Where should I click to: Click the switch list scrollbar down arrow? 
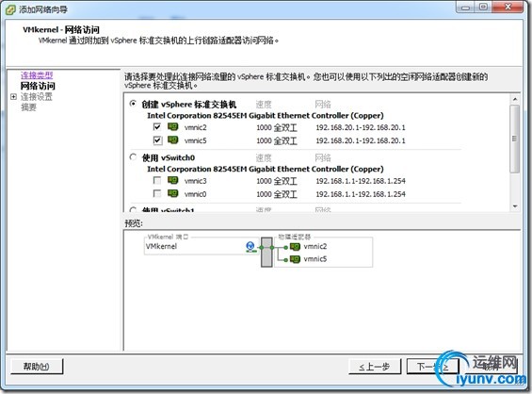click(x=515, y=206)
